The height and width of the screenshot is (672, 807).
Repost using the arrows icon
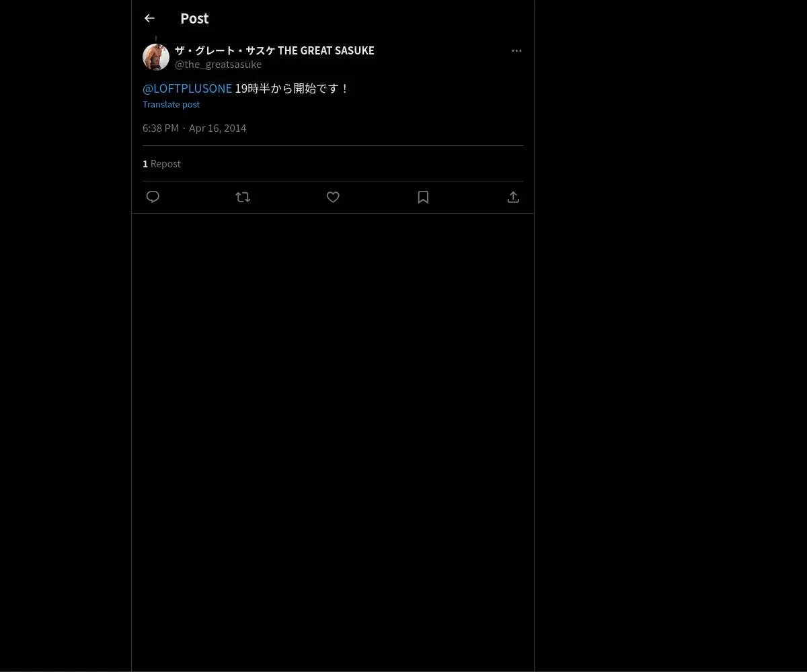coord(243,197)
